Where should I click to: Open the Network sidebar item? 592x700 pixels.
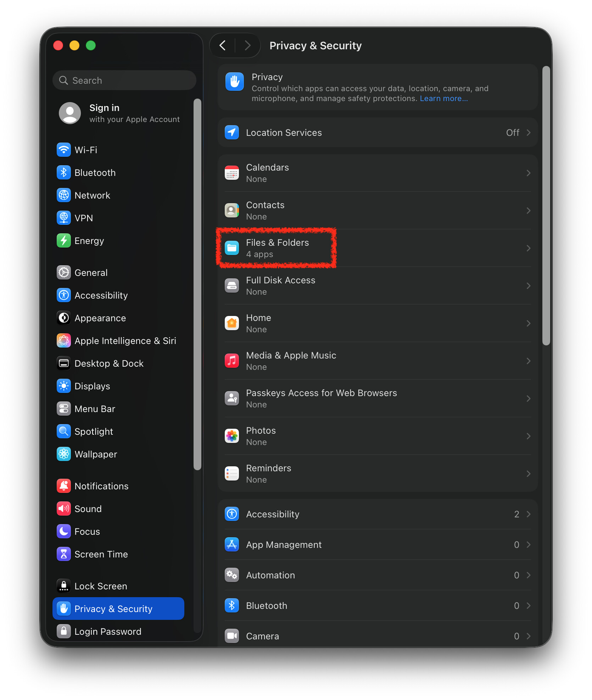pyautogui.click(x=118, y=195)
